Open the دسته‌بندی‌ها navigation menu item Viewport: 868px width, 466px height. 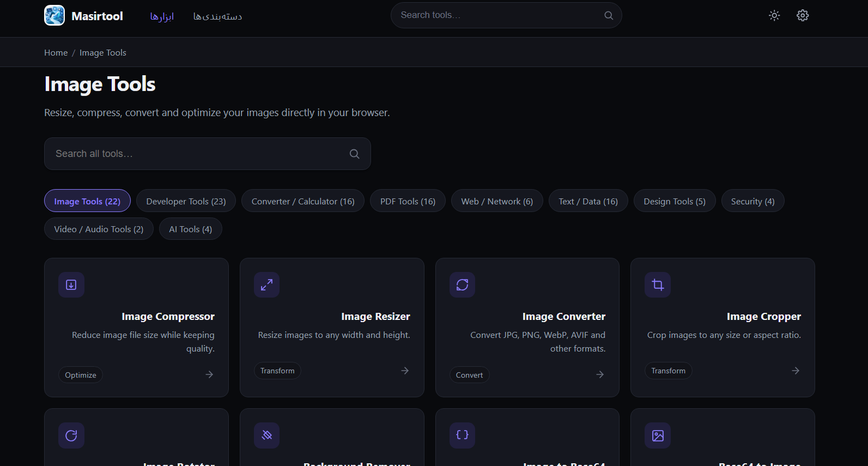pos(217,16)
